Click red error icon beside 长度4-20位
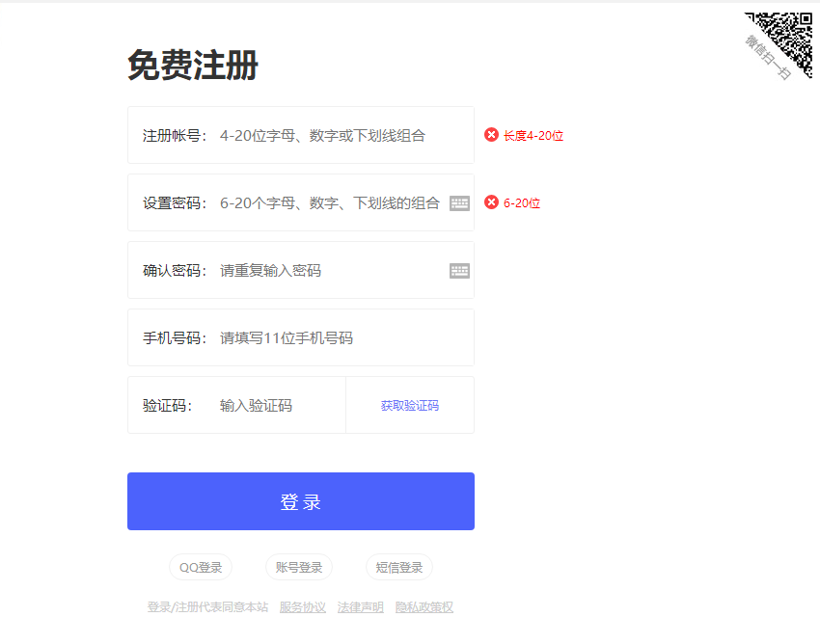 point(491,135)
